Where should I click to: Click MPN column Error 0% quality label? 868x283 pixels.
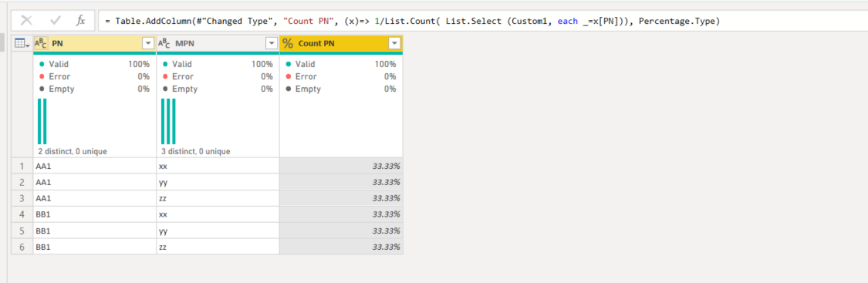pos(218,76)
